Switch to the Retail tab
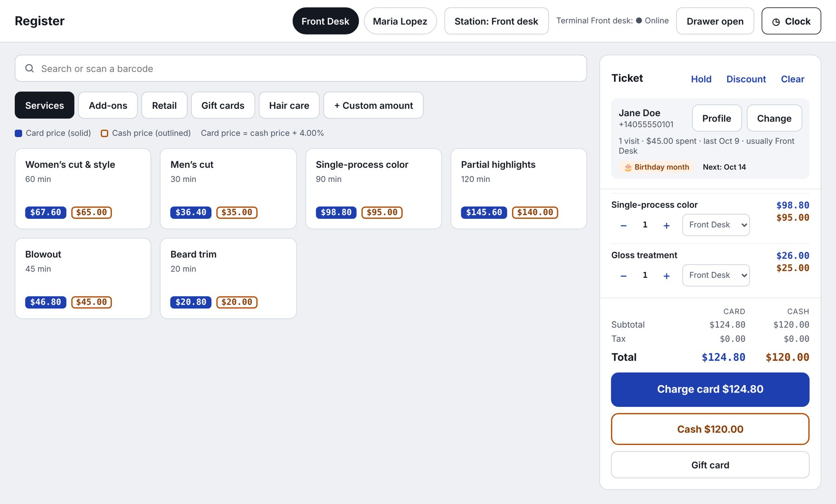This screenshot has width=836, height=504. click(x=164, y=105)
